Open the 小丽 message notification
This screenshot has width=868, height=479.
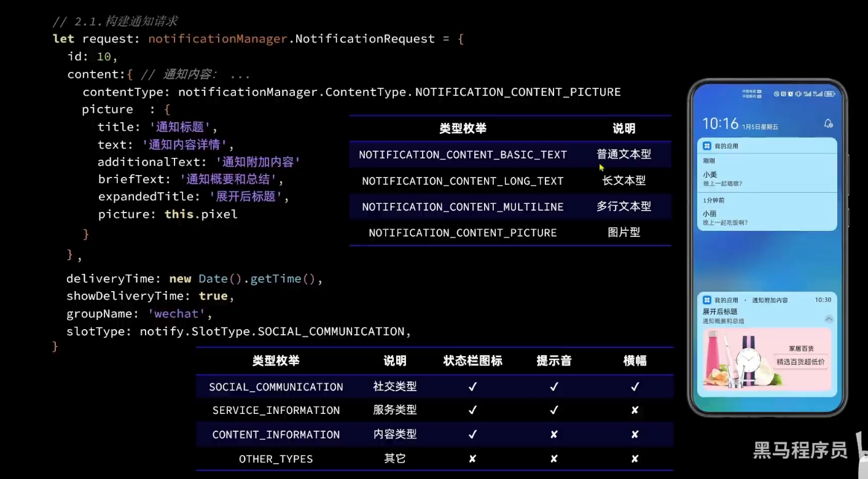767,212
